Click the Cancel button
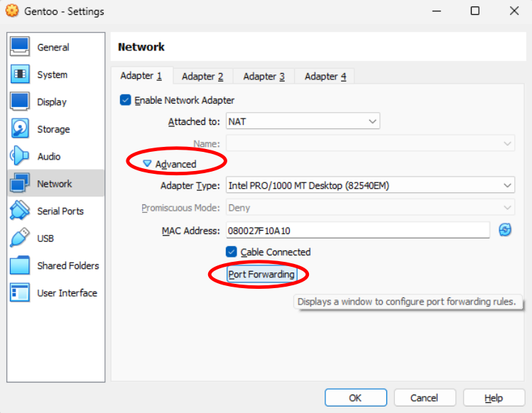 (425, 397)
